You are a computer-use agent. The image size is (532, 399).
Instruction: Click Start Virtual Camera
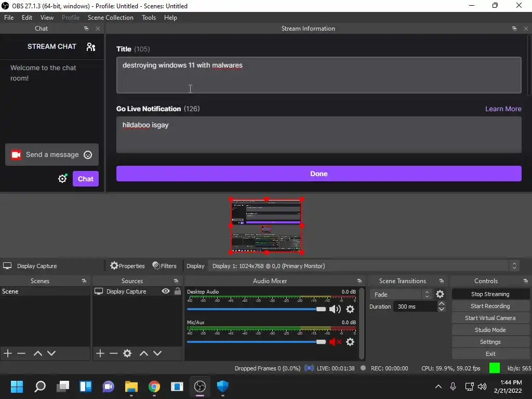click(x=490, y=318)
